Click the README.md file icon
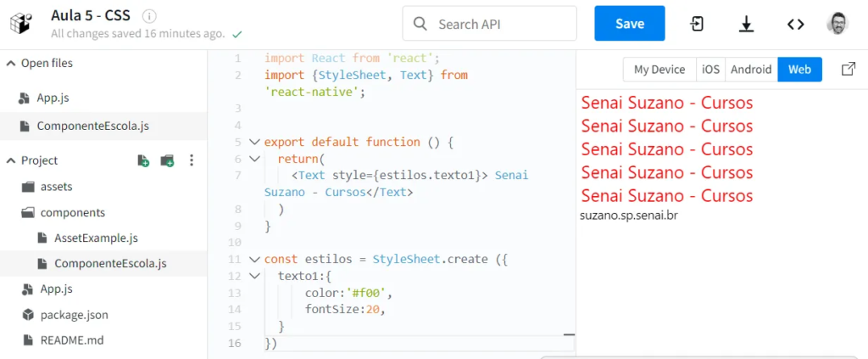The image size is (868, 359). 28,340
